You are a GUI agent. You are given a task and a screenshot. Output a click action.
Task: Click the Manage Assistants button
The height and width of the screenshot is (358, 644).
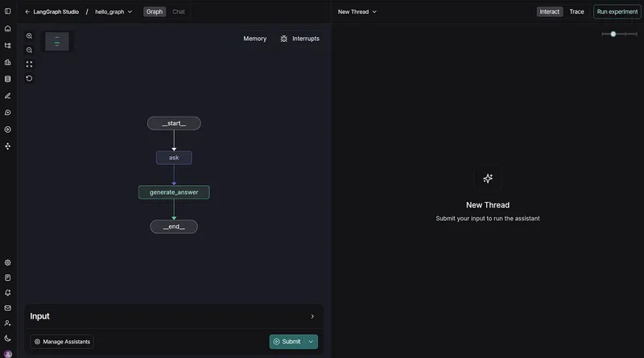pyautogui.click(x=62, y=342)
